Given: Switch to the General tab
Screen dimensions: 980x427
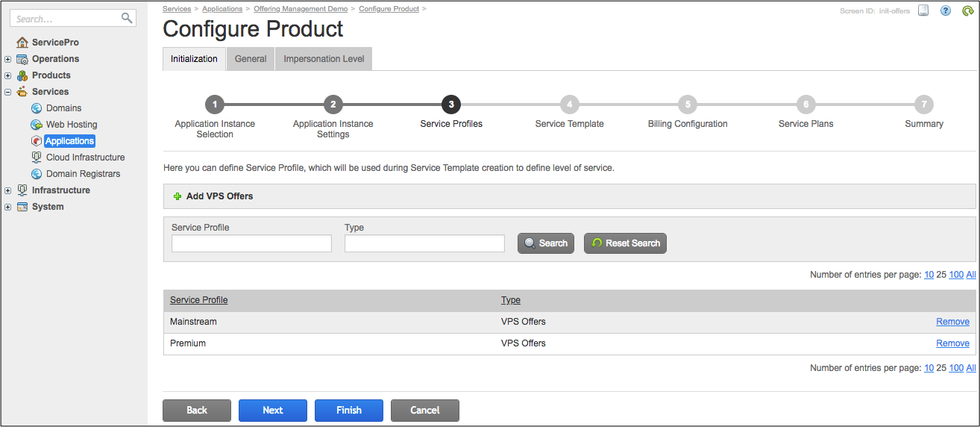Looking at the screenshot, I should 251,59.
